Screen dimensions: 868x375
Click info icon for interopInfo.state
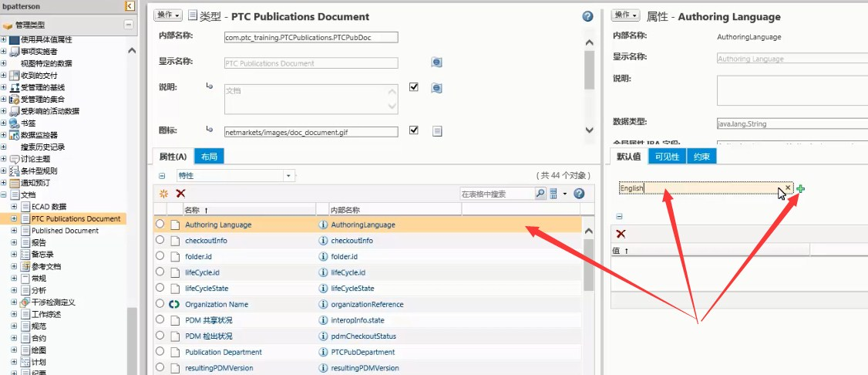[x=323, y=320]
